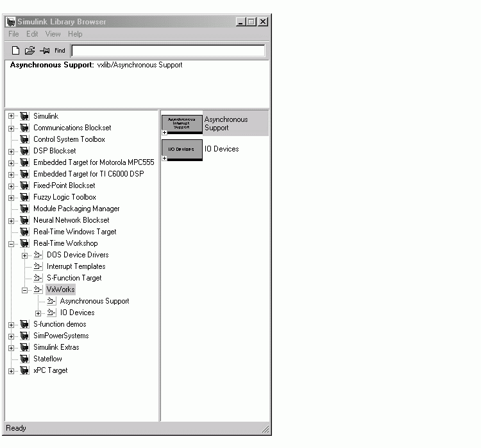Click the SimPowerSystems library icon
The width and height of the screenshot is (481, 448).
[x=24, y=336]
